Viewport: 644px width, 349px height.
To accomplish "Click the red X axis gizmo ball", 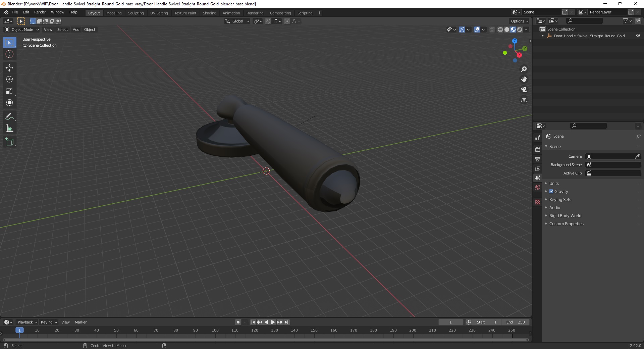I will (519, 55).
